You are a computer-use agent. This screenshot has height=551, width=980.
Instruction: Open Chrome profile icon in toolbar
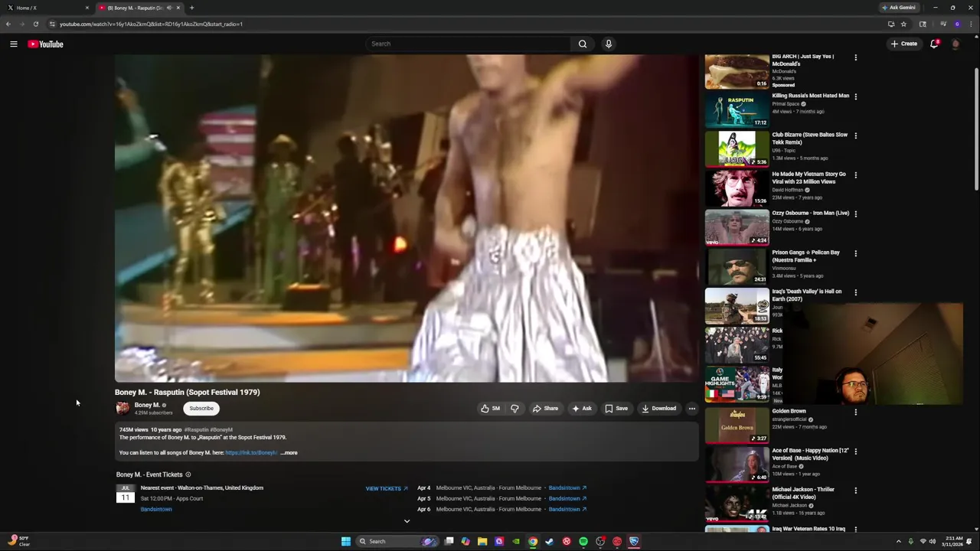coord(956,24)
